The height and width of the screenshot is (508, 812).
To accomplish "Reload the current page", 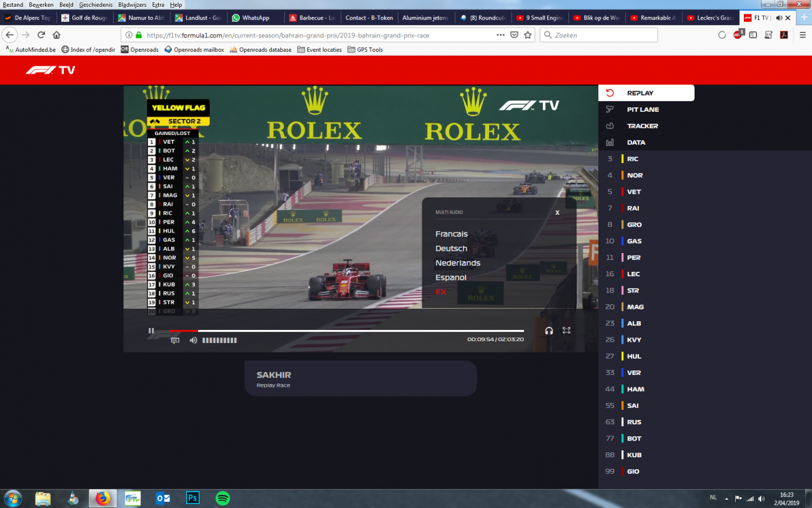I will pos(41,35).
